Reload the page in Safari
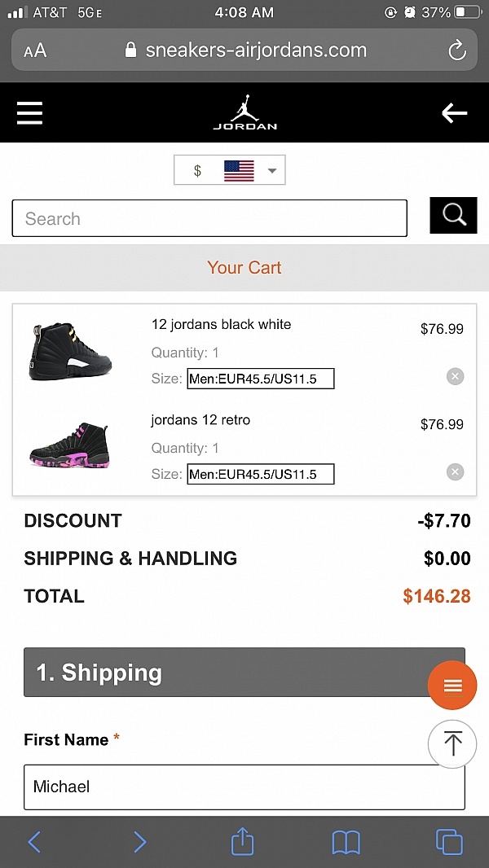 click(x=457, y=50)
